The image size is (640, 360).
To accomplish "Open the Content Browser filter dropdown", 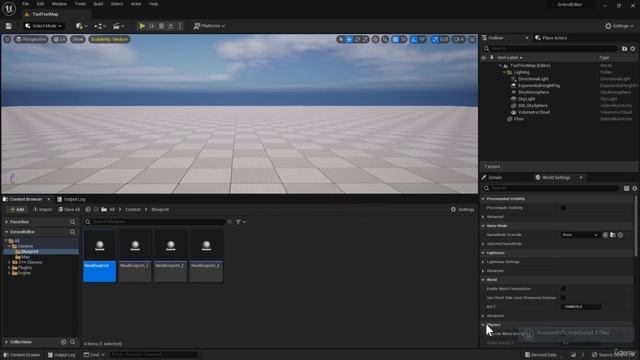I will point(241,222).
